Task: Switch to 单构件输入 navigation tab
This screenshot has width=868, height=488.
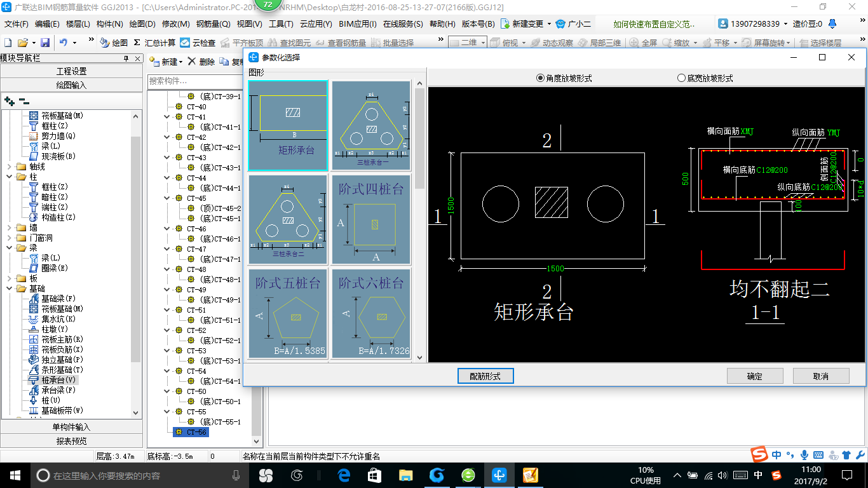Action: pos(71,427)
